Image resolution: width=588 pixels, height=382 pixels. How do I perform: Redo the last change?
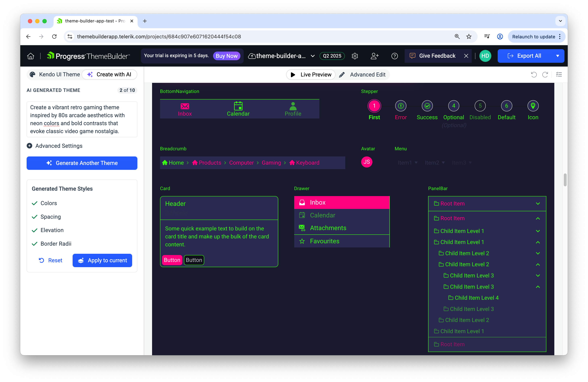pyautogui.click(x=545, y=75)
